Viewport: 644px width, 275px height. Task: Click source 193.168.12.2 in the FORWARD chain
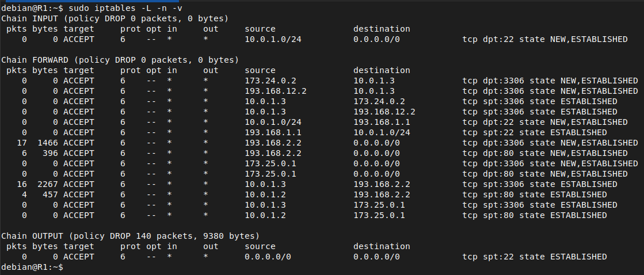tap(276, 91)
